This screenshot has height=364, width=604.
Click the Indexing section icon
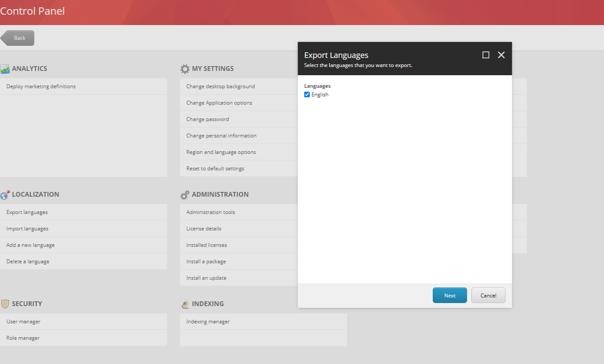pos(185,303)
